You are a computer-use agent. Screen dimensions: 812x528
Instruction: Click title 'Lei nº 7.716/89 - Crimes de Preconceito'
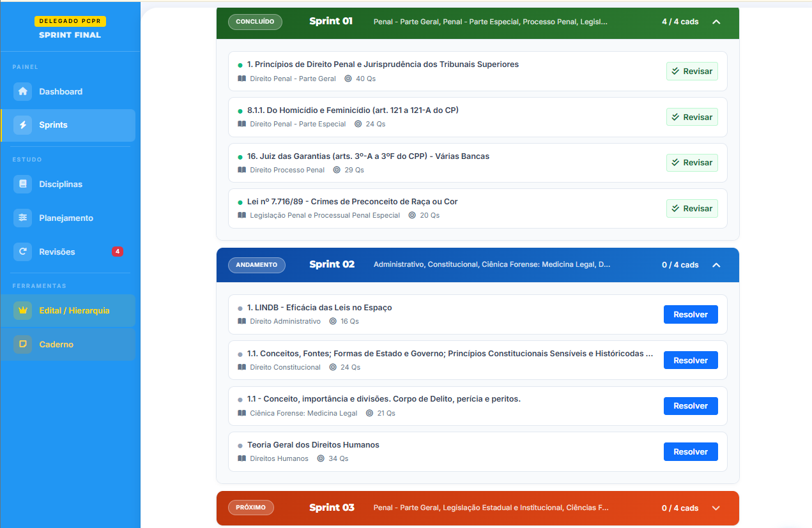pos(352,201)
